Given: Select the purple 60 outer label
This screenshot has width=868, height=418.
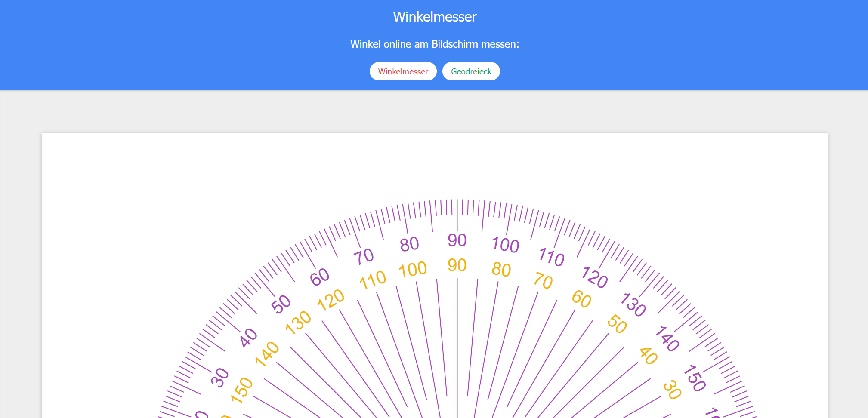Looking at the screenshot, I should (320, 277).
